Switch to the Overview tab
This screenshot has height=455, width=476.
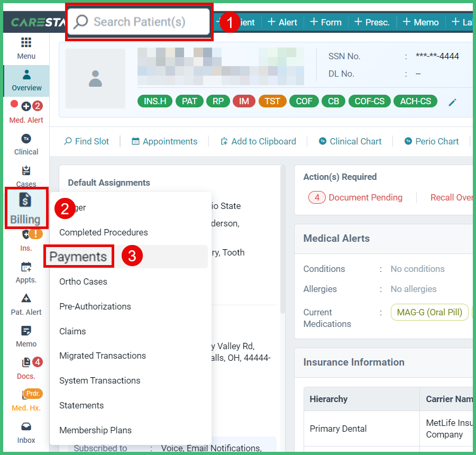pyautogui.click(x=26, y=80)
